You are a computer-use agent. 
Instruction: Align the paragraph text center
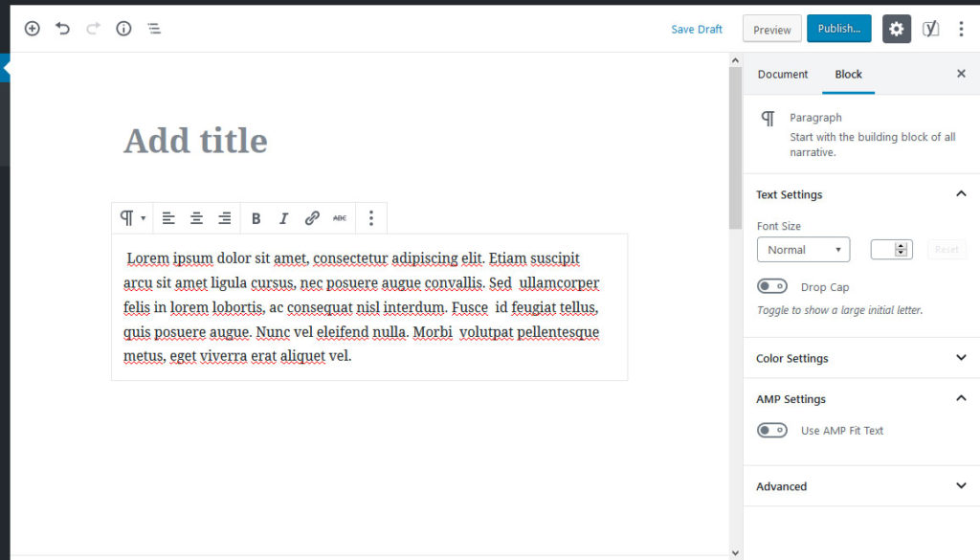coord(196,218)
